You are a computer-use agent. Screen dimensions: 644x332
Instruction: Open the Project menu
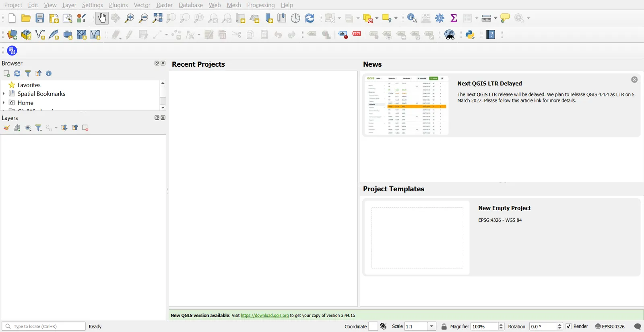pyautogui.click(x=13, y=5)
